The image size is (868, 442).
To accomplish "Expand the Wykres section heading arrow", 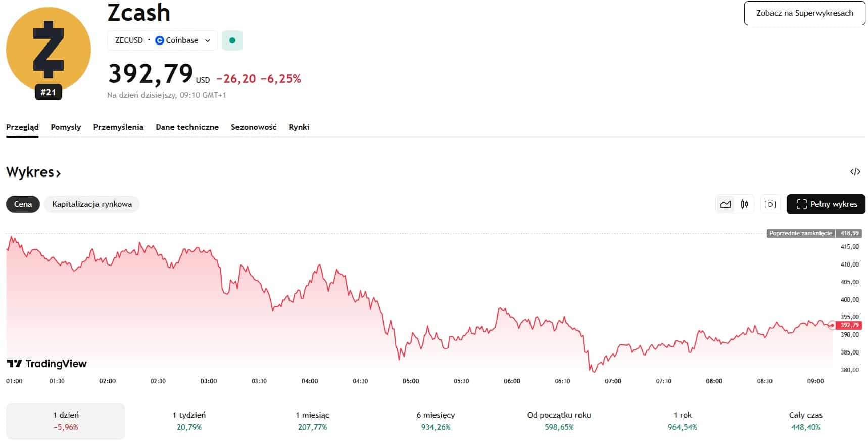I will click(x=58, y=173).
